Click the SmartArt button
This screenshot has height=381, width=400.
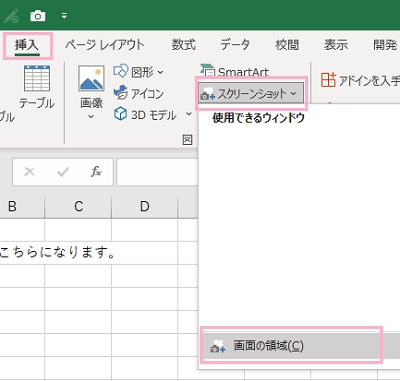click(x=234, y=71)
